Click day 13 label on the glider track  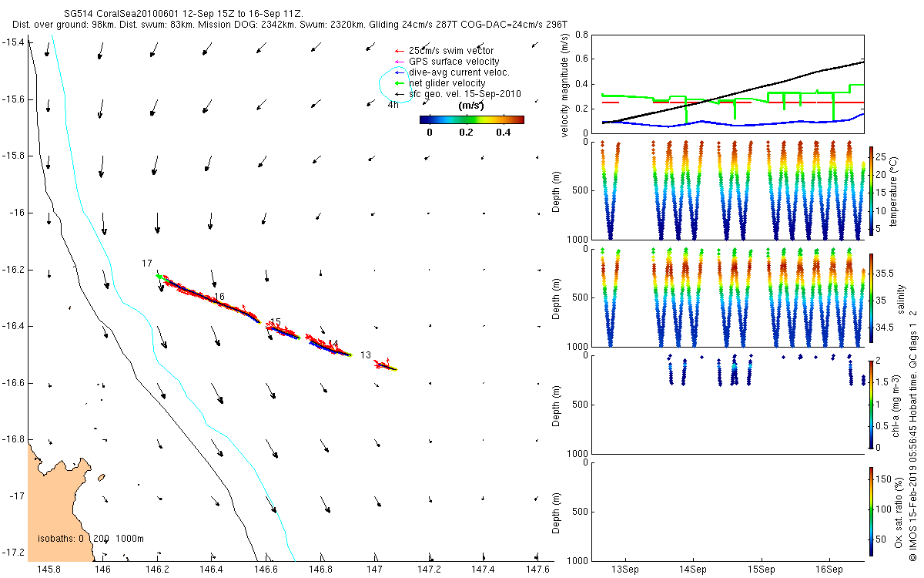366,355
